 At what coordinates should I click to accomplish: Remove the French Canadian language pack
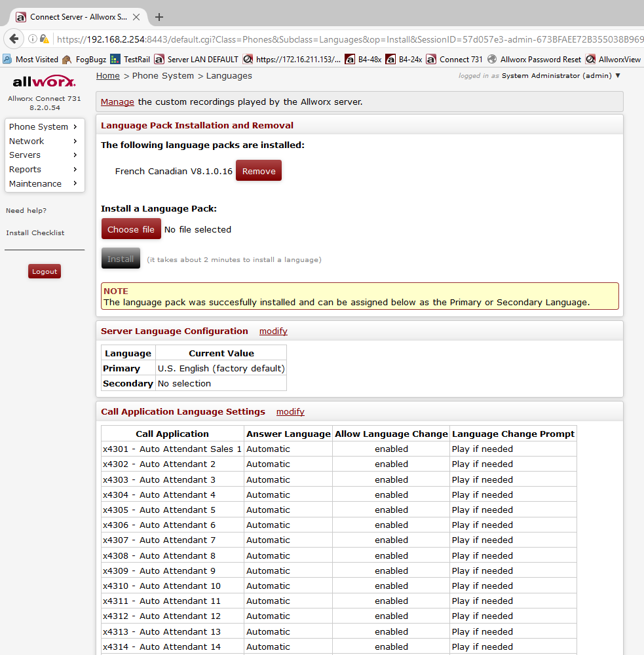point(258,171)
